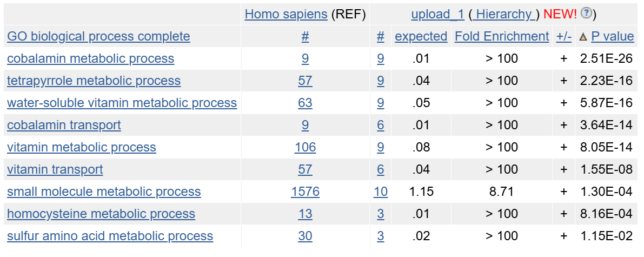Open GO biological process complete header link

pos(98,37)
